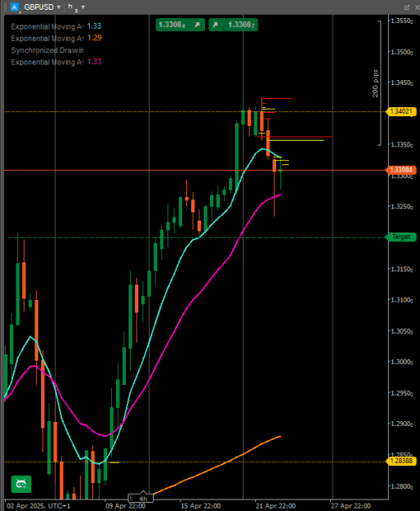
Task: Click the 1.3550 price axis label
Action: point(402,21)
